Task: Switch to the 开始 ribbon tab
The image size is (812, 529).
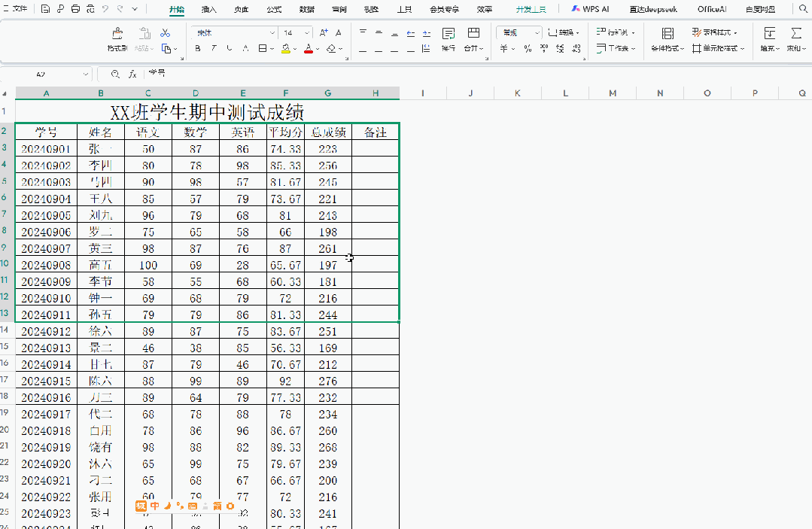Action: tap(177, 9)
